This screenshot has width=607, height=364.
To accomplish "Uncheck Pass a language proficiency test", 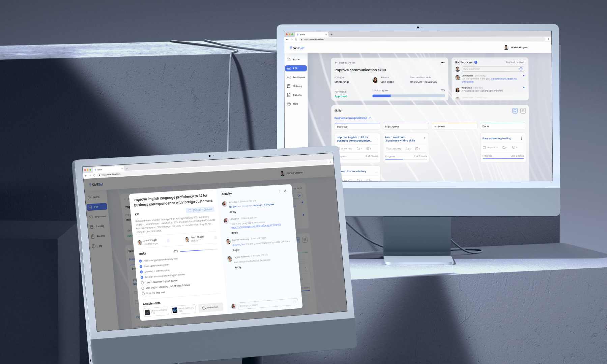I will [140, 261].
